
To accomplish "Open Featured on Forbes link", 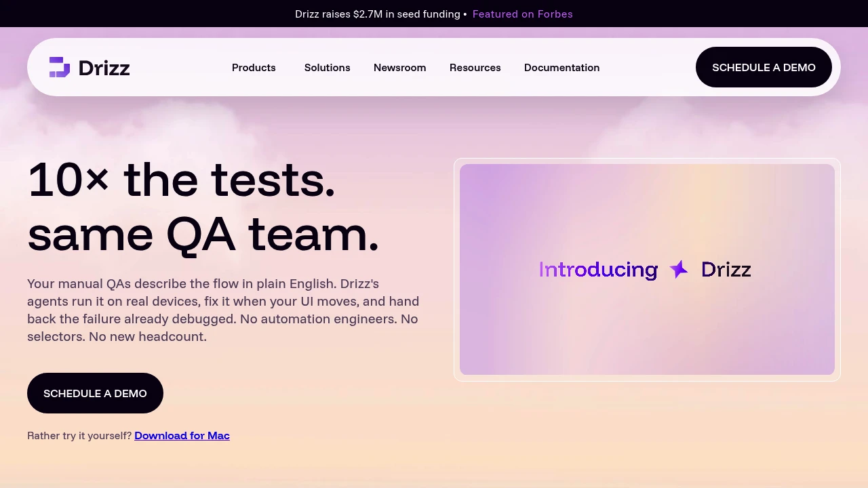I will (522, 14).
